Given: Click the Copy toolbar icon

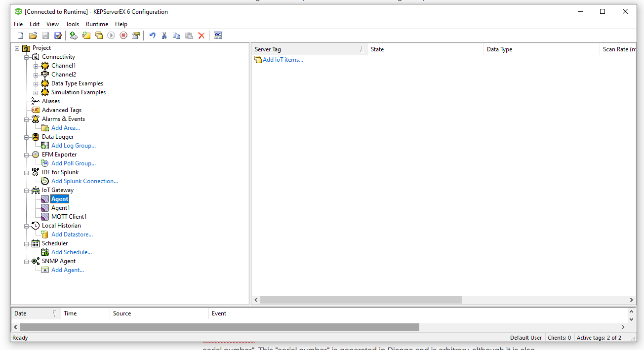Looking at the screenshot, I should [x=177, y=36].
